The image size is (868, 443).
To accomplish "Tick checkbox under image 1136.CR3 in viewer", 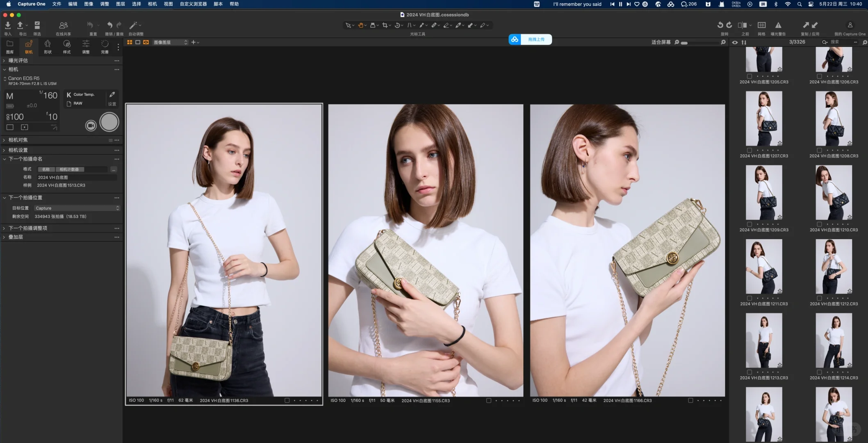I will pyautogui.click(x=287, y=400).
